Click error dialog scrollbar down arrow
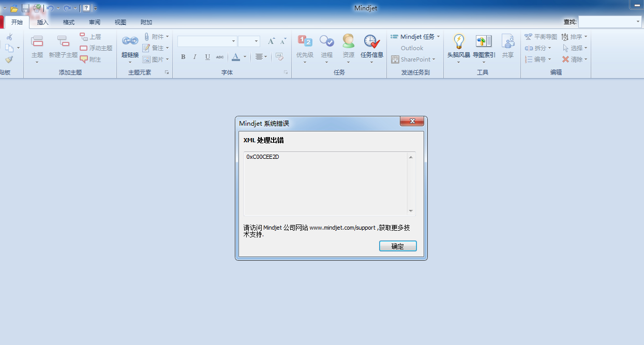This screenshot has height=345, width=644. 411,211
